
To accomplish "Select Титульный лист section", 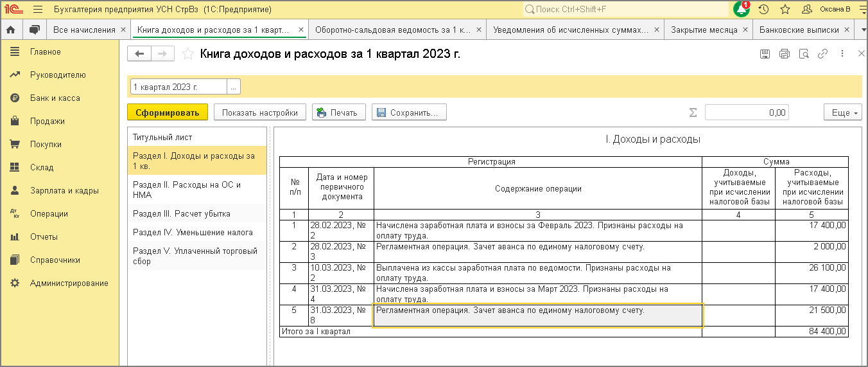I will (196, 138).
